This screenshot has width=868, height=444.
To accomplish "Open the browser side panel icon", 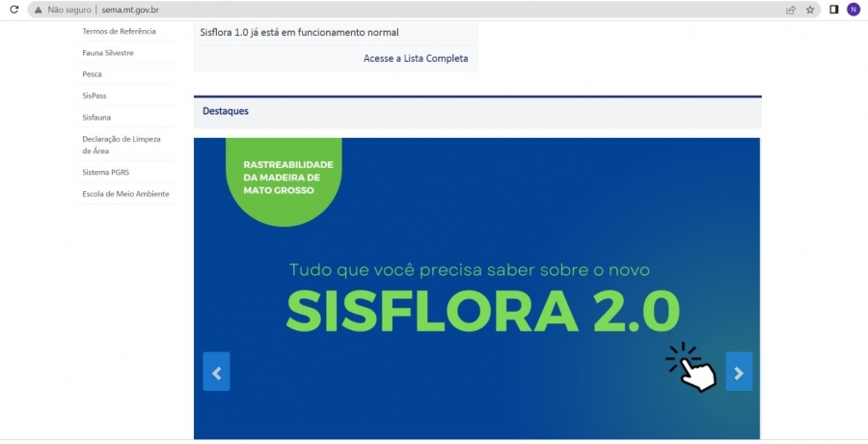I will (x=833, y=10).
